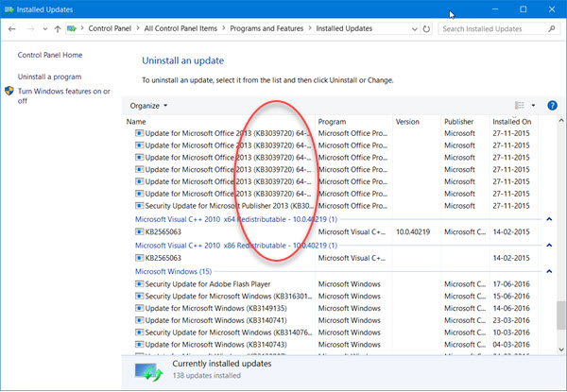The height and width of the screenshot is (392, 567).
Task: Click the address bar location icon
Action: 72,28
